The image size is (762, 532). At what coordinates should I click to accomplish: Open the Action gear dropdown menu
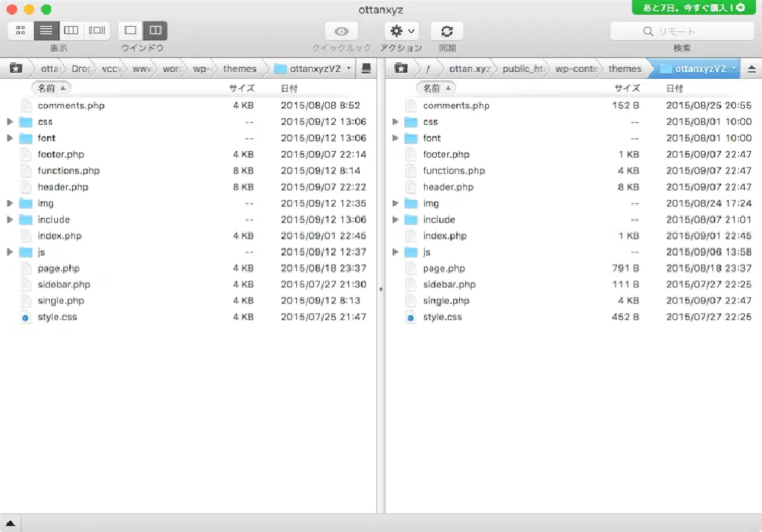pos(403,31)
